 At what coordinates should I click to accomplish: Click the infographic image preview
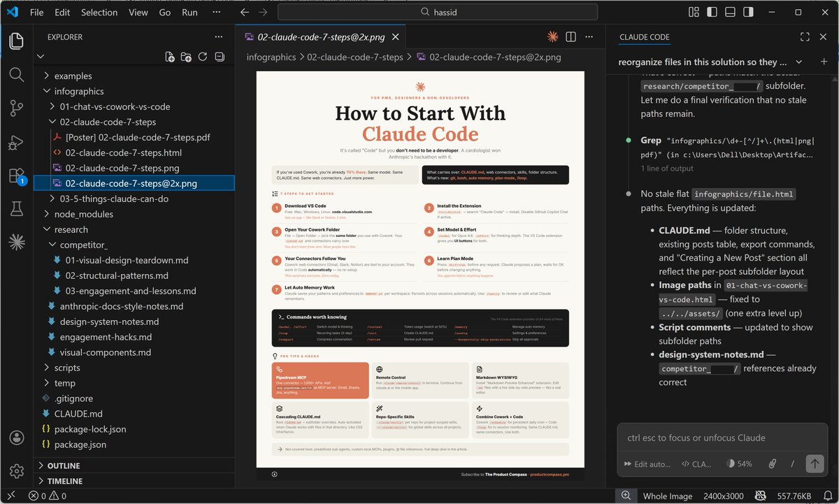coord(420,275)
